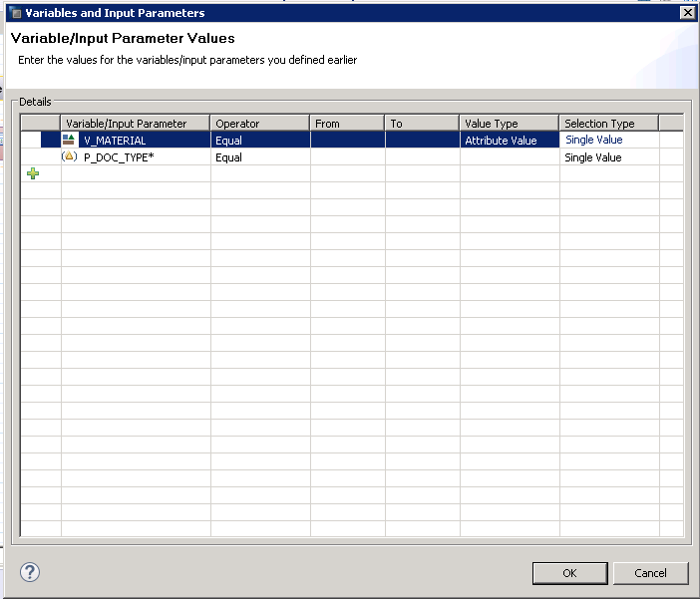
Task: Click the dialog title bar window icon
Action: point(16,13)
